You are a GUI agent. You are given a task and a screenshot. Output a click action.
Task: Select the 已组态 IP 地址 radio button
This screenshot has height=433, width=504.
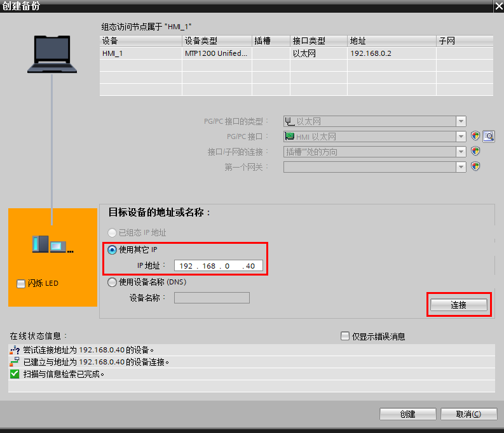tap(112, 232)
